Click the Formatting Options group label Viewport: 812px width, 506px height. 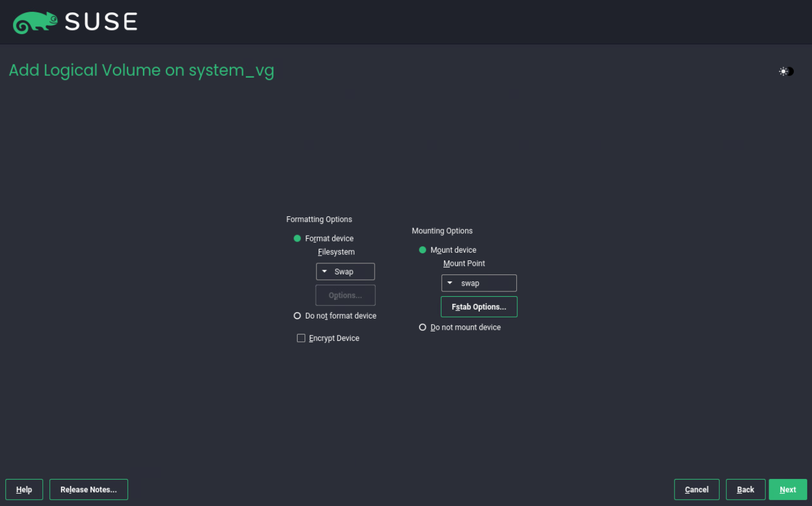(319, 219)
